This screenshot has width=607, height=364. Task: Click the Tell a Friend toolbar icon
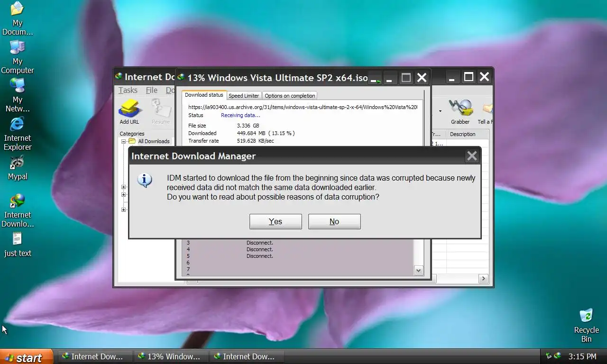click(486, 112)
